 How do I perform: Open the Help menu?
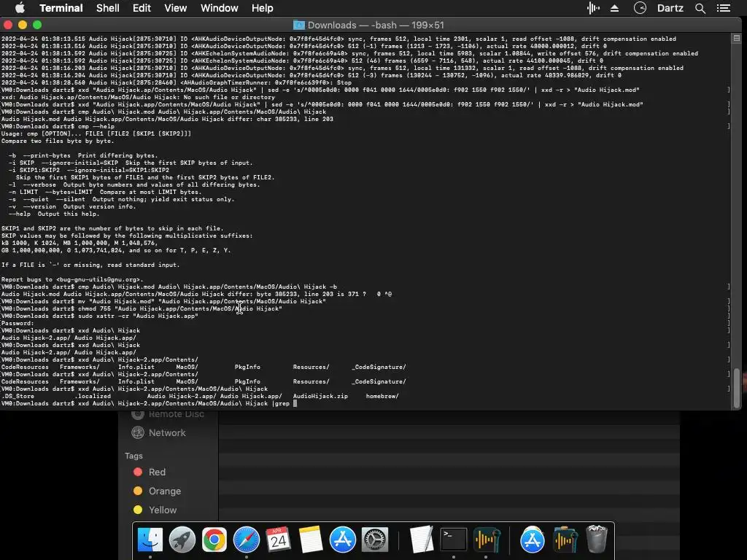[263, 8]
